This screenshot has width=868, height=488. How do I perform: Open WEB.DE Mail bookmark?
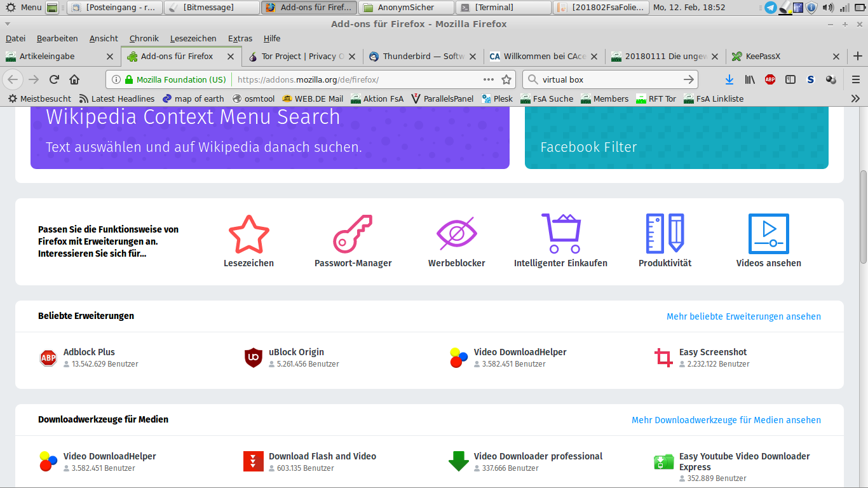point(313,98)
